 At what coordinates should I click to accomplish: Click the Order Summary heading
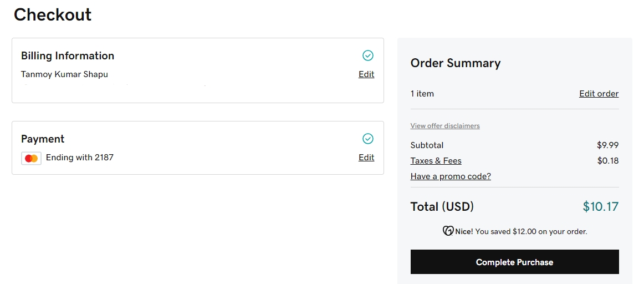455,63
